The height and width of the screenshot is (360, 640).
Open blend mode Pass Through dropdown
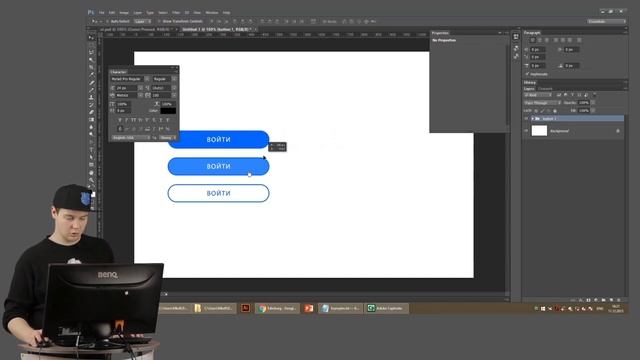542,103
